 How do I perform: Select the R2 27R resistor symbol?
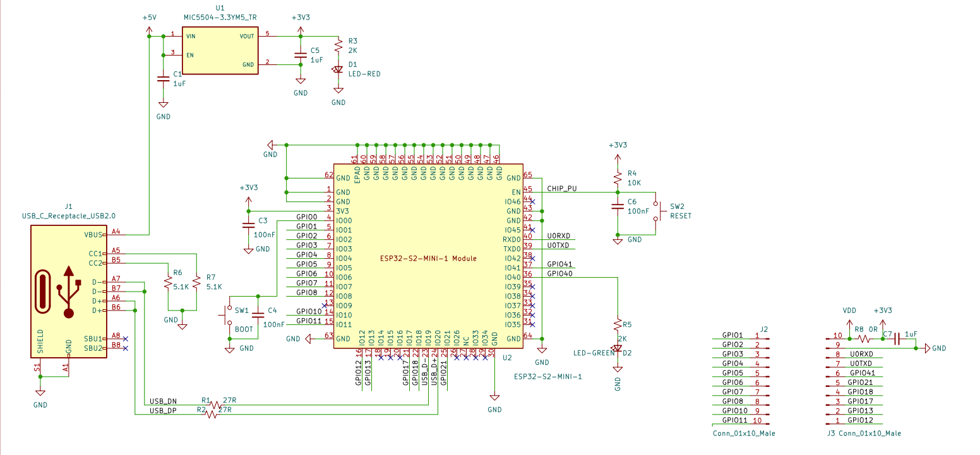[x=211, y=414]
